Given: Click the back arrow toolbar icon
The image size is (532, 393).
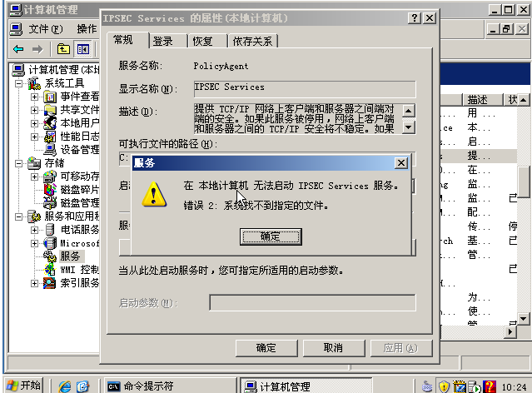Looking at the screenshot, I should (18, 50).
